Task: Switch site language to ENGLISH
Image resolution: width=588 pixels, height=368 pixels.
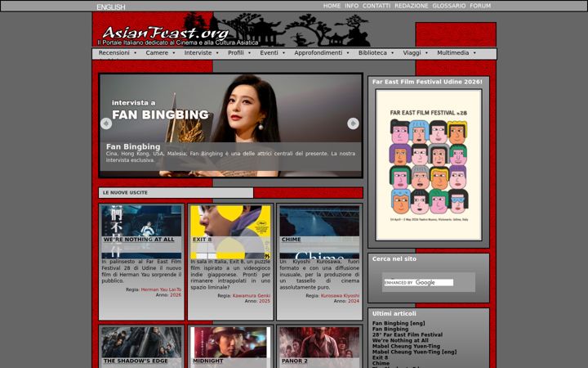Action: point(111,7)
